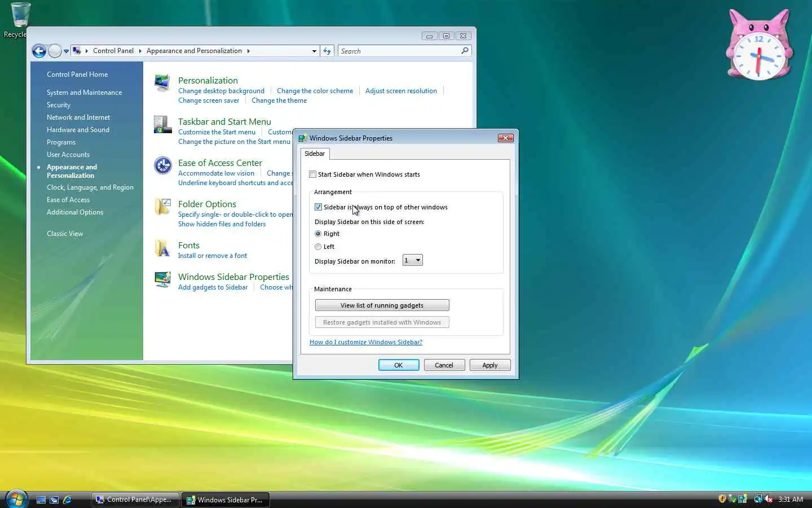Open the Folder Options icon
Image resolution: width=812 pixels, height=508 pixels.
162,207
